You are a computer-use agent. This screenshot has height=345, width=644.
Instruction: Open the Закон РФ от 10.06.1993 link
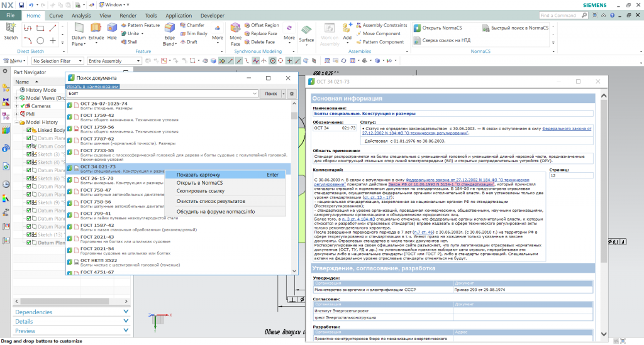(441, 184)
